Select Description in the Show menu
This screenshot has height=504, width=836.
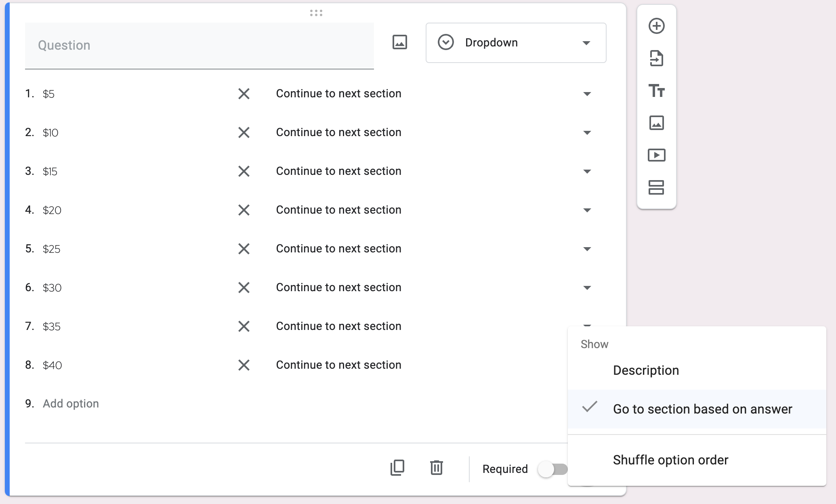pos(697,370)
